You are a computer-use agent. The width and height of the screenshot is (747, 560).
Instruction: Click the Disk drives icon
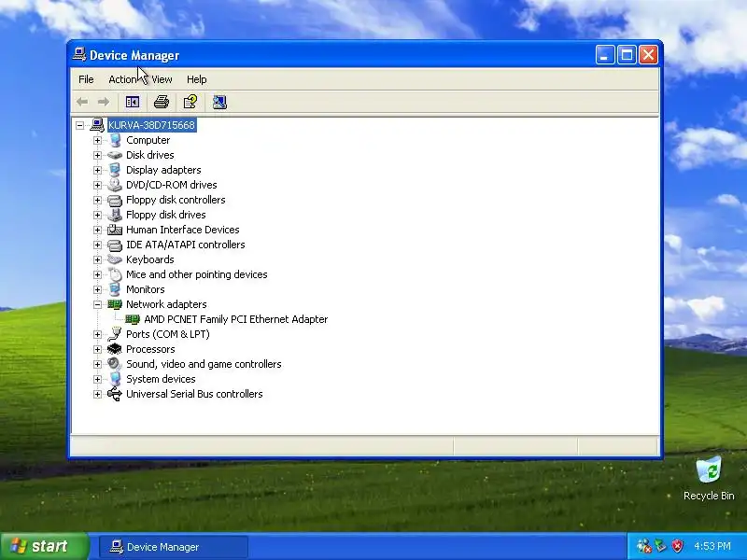coord(114,155)
